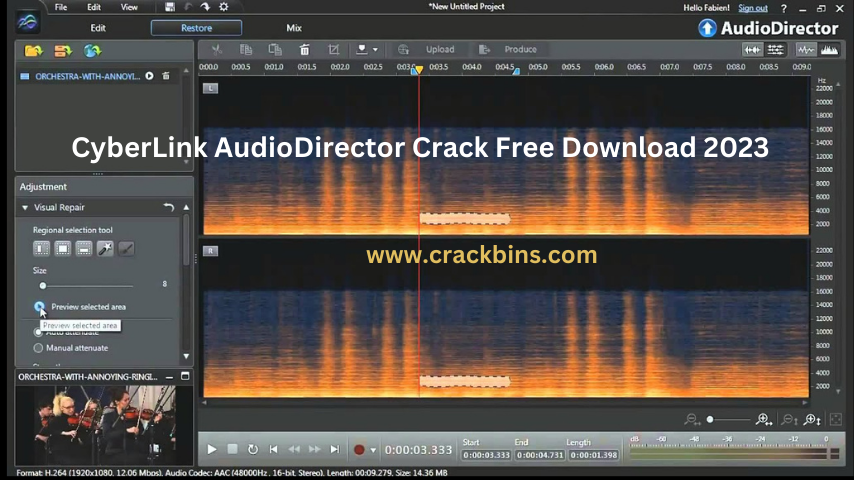Collapse the Visual Repair section

point(25,208)
